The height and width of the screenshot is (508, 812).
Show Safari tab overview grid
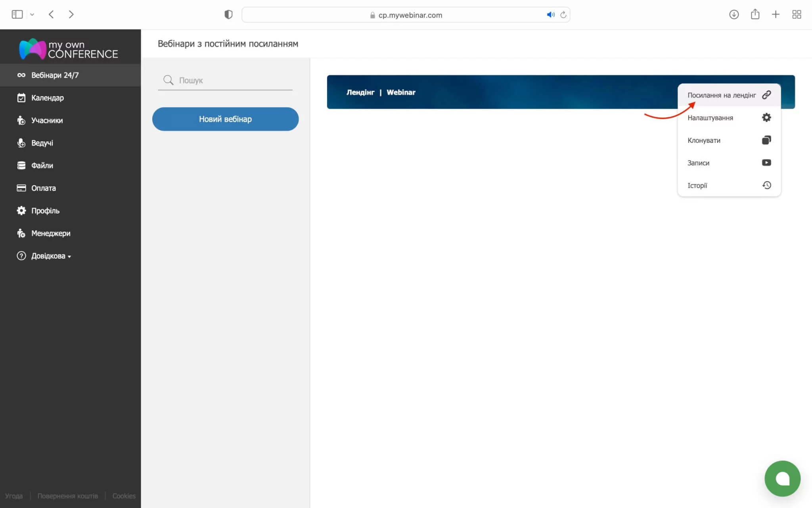797,15
